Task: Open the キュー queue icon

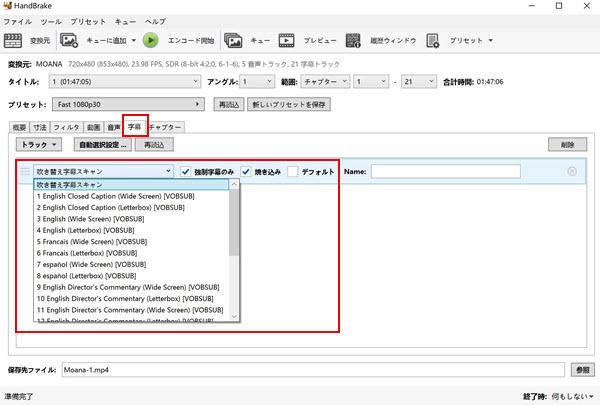Action: point(233,41)
